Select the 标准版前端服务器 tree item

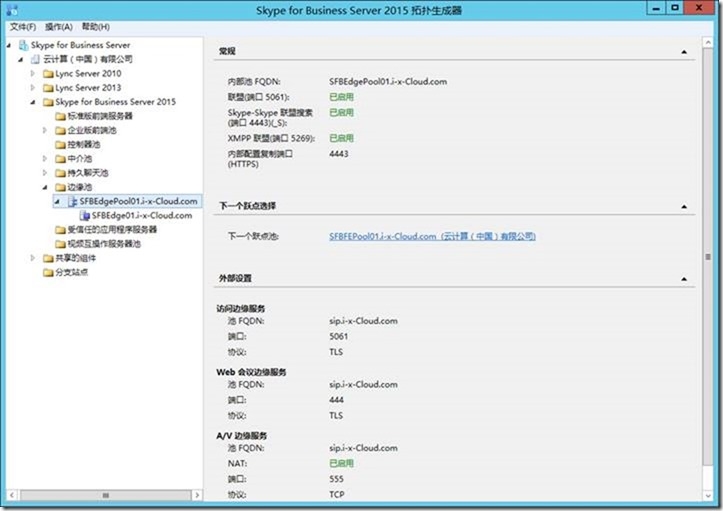(x=100, y=116)
